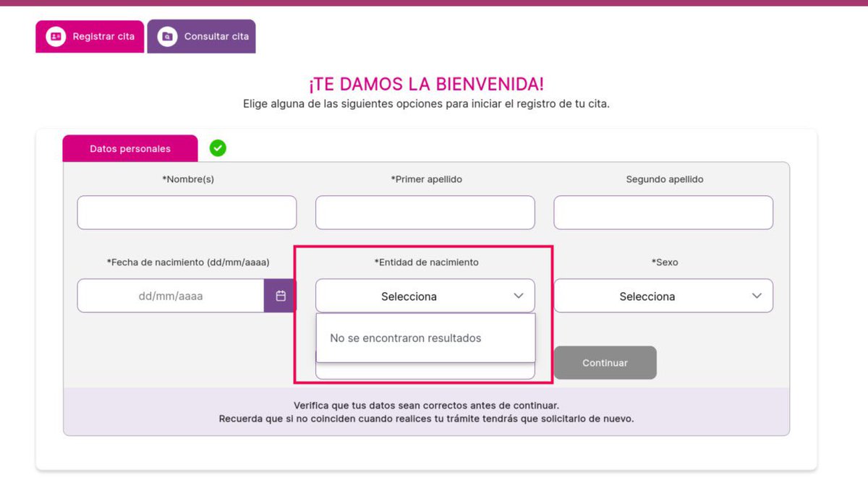The width and height of the screenshot is (868, 478).
Task: Switch to the Consultar cita tab
Action: coord(201,36)
